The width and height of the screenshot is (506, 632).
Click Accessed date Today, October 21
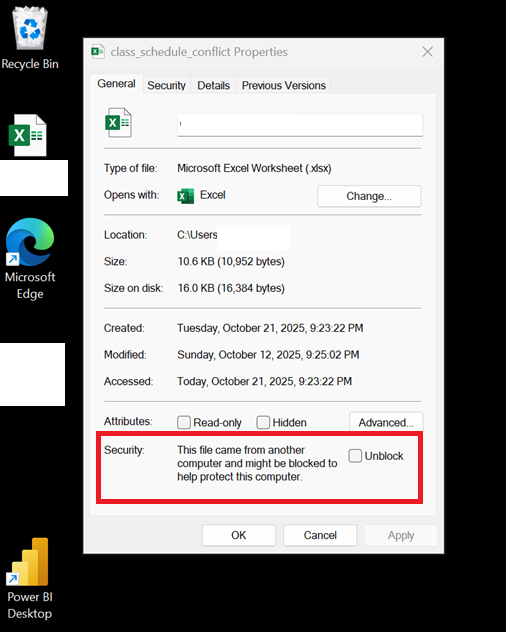264,381
